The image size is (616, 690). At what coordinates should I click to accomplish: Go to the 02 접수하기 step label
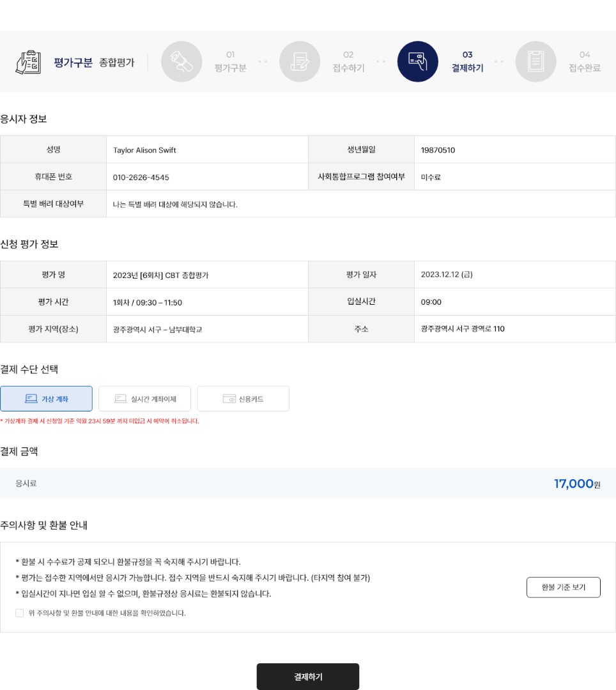pyautogui.click(x=348, y=61)
